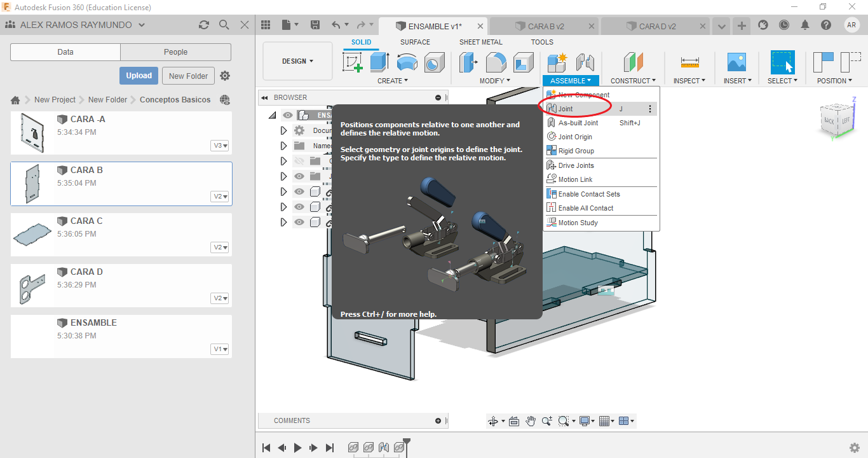Open data panel settings gear

point(225,76)
